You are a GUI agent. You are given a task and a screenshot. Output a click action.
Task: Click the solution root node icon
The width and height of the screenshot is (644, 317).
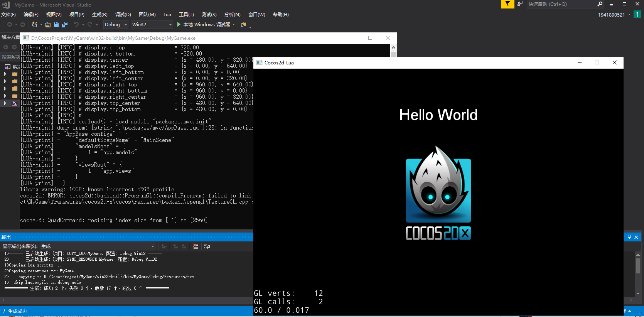(x=8, y=66)
